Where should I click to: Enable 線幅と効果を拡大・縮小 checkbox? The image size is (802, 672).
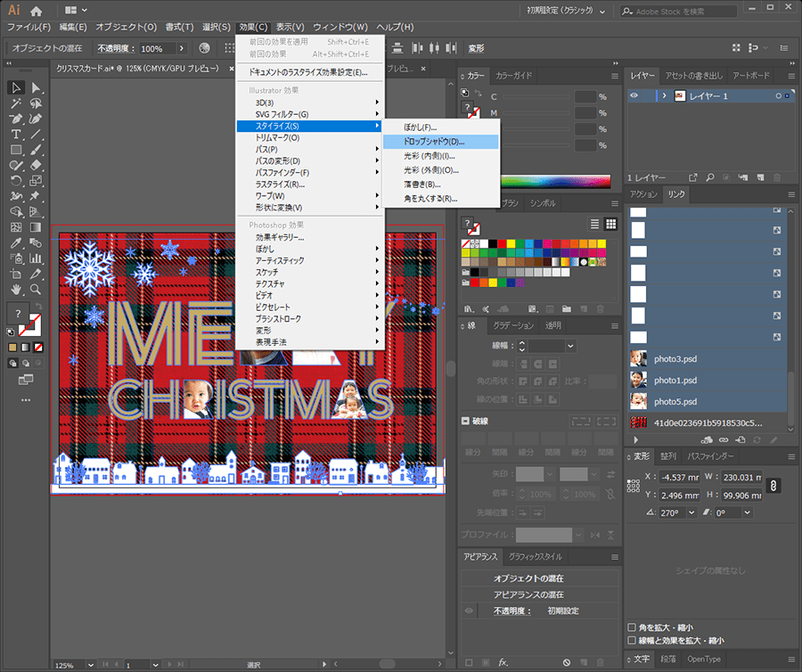coord(632,640)
